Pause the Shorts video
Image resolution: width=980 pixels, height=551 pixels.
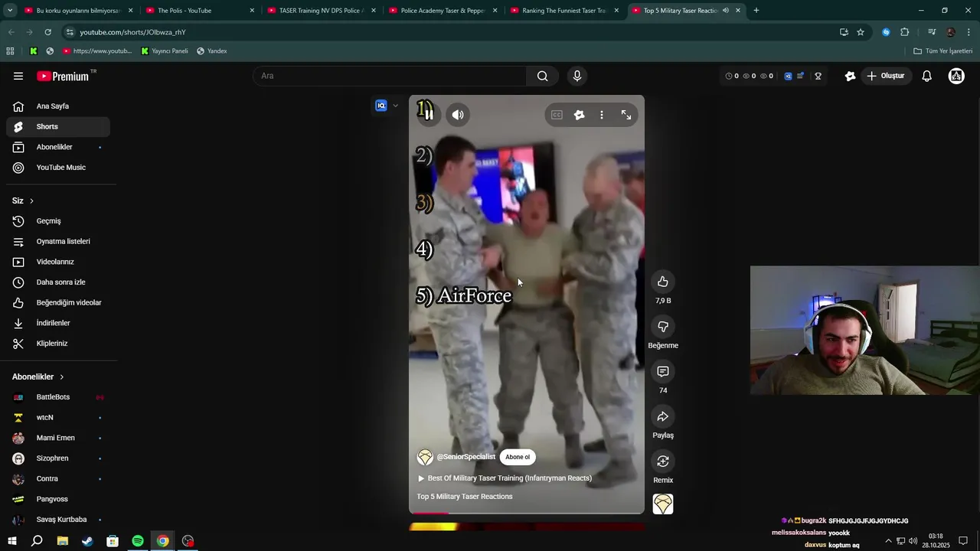click(429, 115)
